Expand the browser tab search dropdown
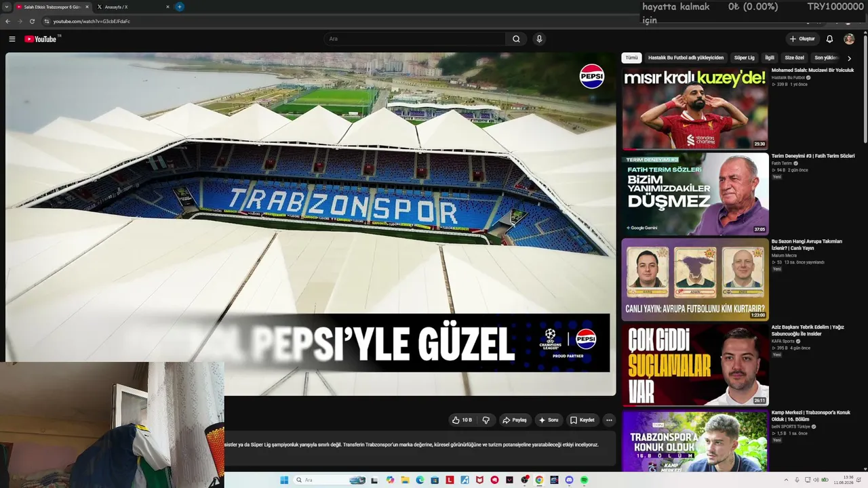 tap(6, 7)
